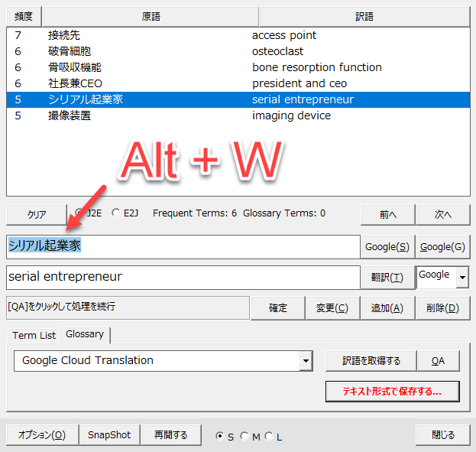Switch to the Glossary tab
The image size is (476, 452).
point(85,334)
